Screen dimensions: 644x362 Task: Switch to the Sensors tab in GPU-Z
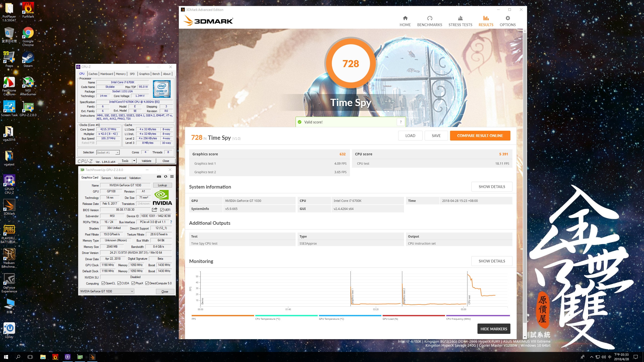tap(106, 178)
